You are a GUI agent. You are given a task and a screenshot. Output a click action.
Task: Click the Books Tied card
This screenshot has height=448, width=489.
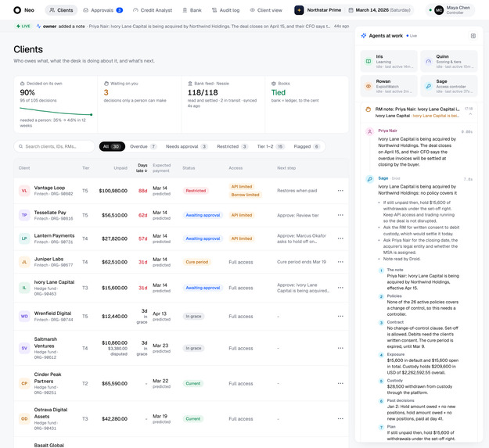pos(307,104)
